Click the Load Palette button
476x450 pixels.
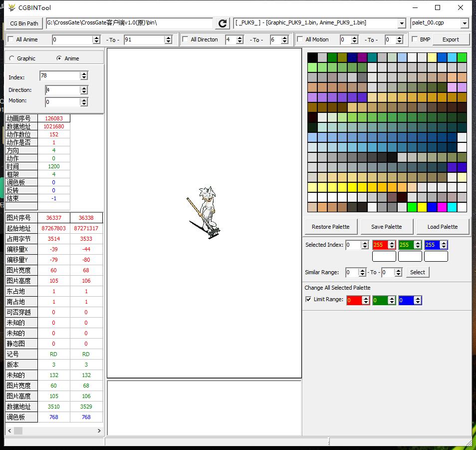442,227
